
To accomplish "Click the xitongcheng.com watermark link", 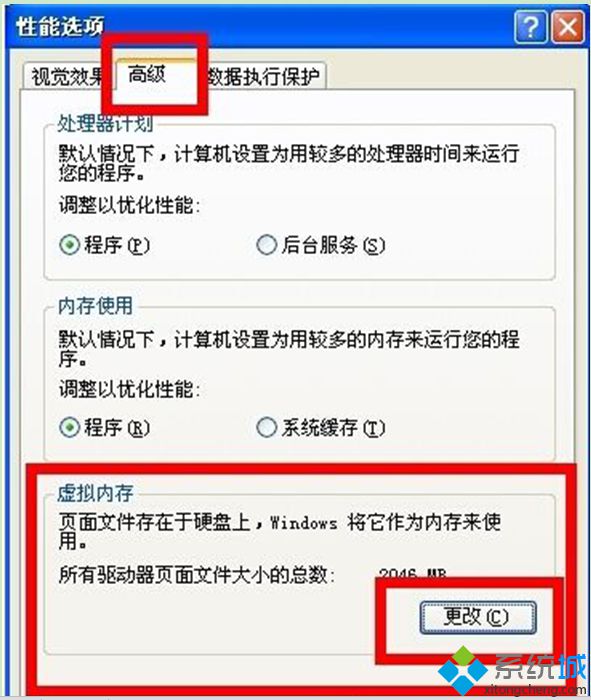I will click(x=534, y=690).
